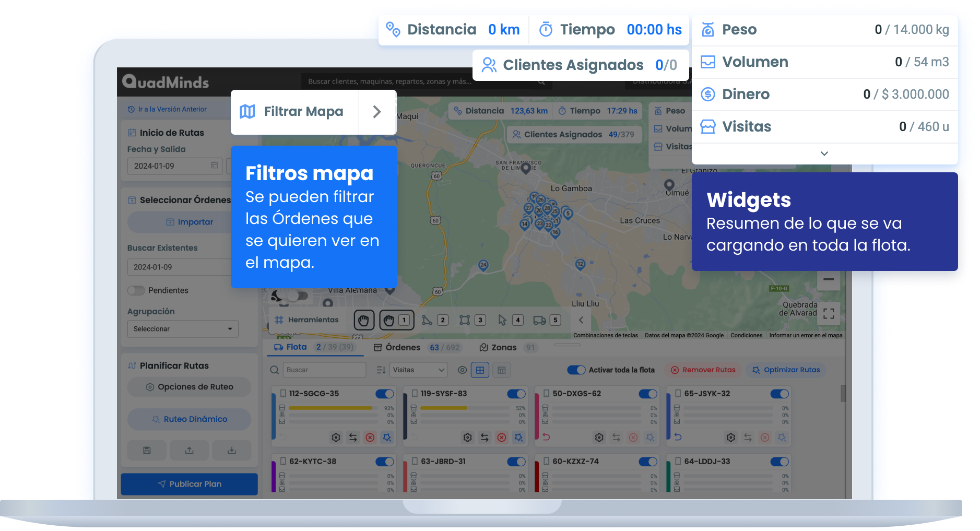
Task: Click swap arrows icon on 112-SGCG-35 card
Action: [x=353, y=438]
